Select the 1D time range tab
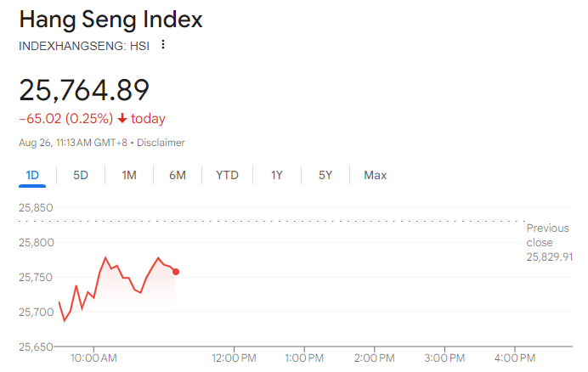Image resolution: width=588 pixels, height=372 pixels. (x=32, y=176)
